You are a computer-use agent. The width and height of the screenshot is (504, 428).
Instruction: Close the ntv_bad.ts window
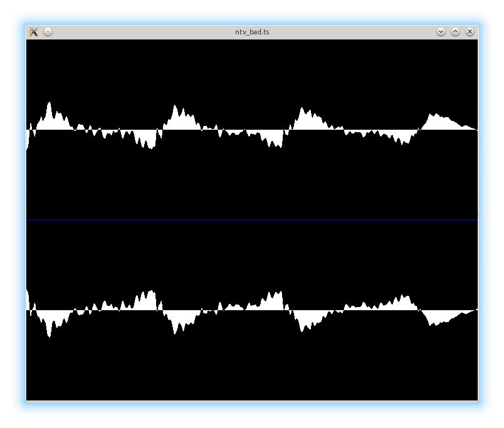[470, 32]
